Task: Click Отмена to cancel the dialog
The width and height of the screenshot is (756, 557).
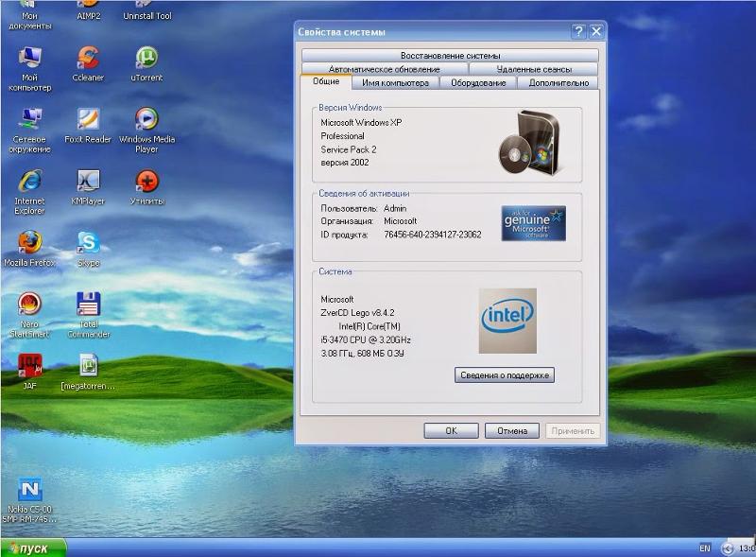Action: coord(512,430)
